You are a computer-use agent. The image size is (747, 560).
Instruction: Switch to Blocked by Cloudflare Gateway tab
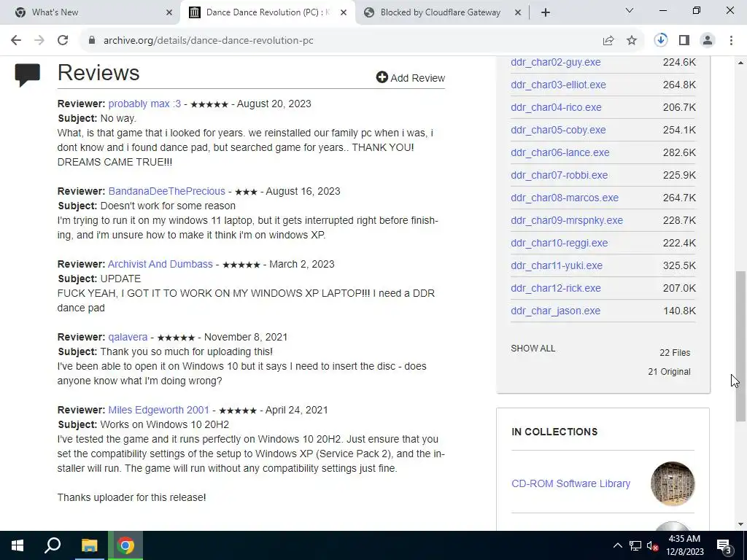441,12
